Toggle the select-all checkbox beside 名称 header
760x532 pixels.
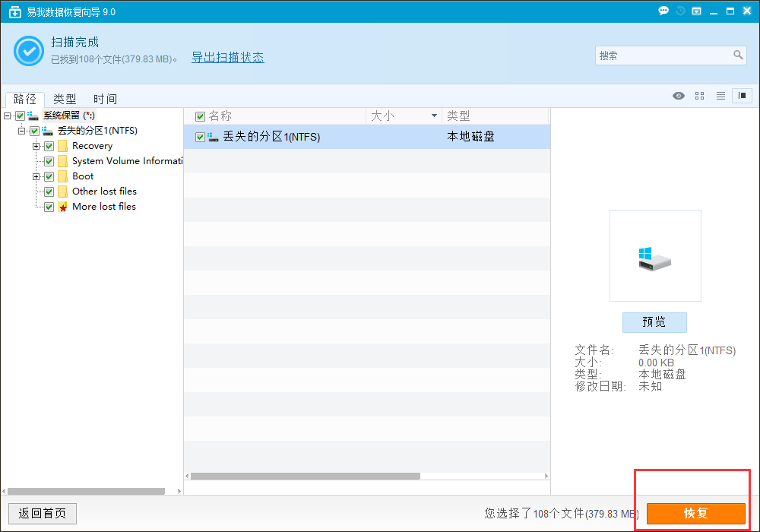(201, 116)
